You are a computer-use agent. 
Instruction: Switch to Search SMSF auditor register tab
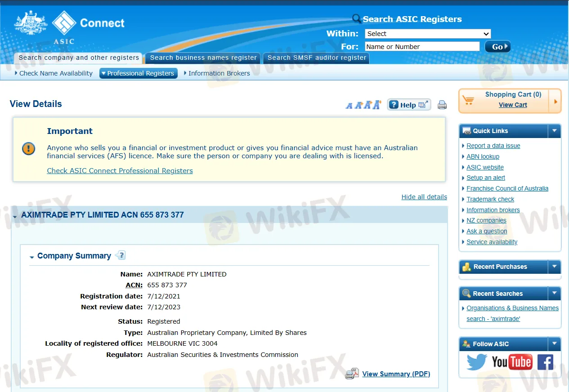(317, 58)
